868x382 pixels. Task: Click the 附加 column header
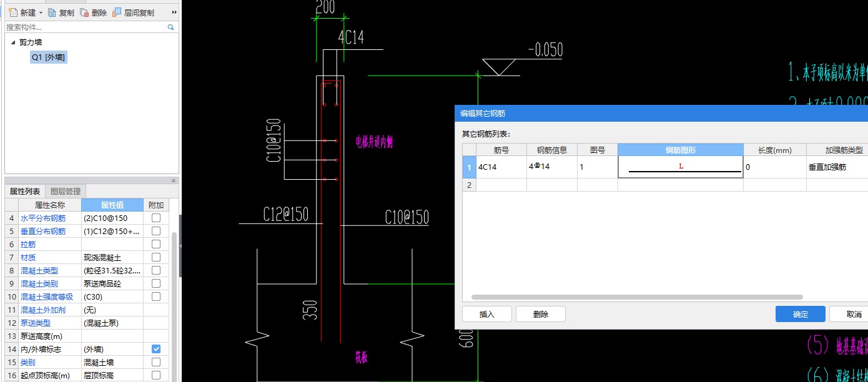point(156,205)
